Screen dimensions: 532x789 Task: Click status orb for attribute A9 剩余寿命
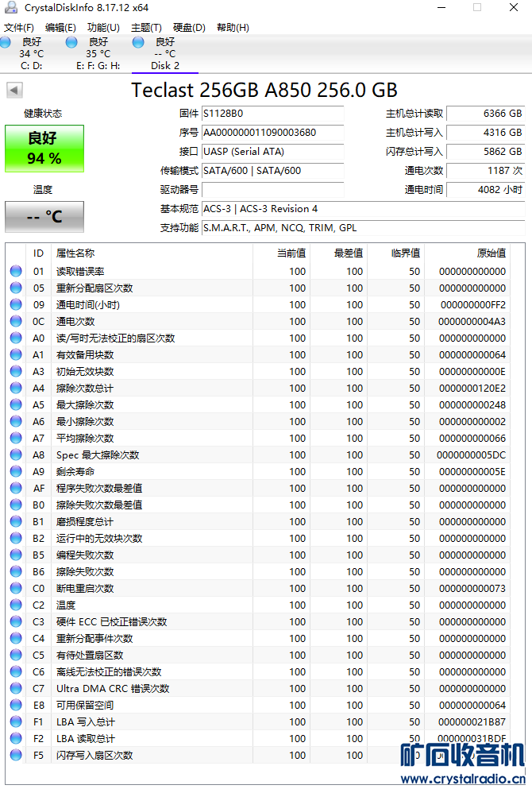pos(16,471)
